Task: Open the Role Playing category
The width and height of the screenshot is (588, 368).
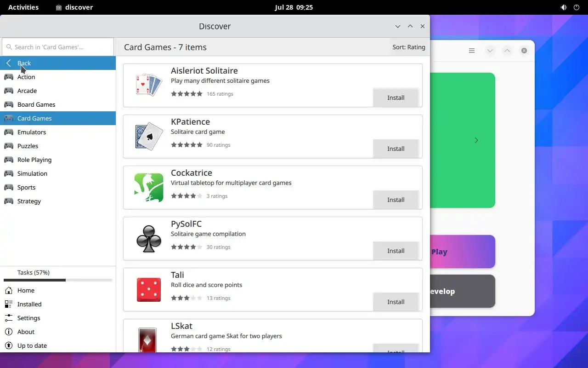Action: click(58, 160)
